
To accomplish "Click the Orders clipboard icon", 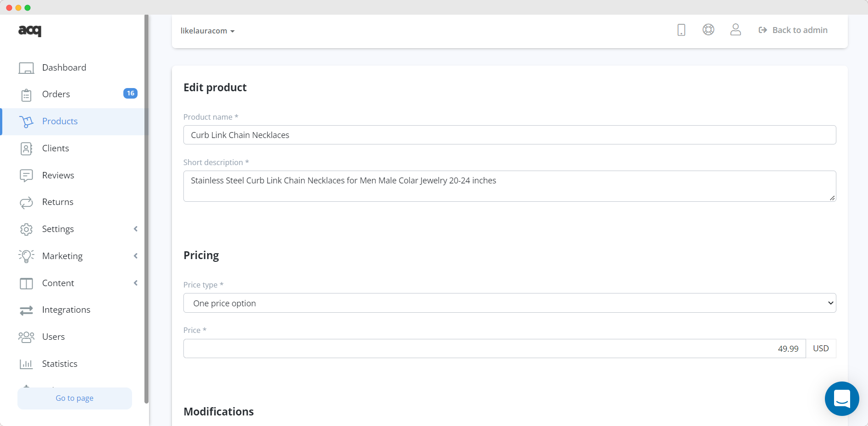I will pyautogui.click(x=26, y=95).
